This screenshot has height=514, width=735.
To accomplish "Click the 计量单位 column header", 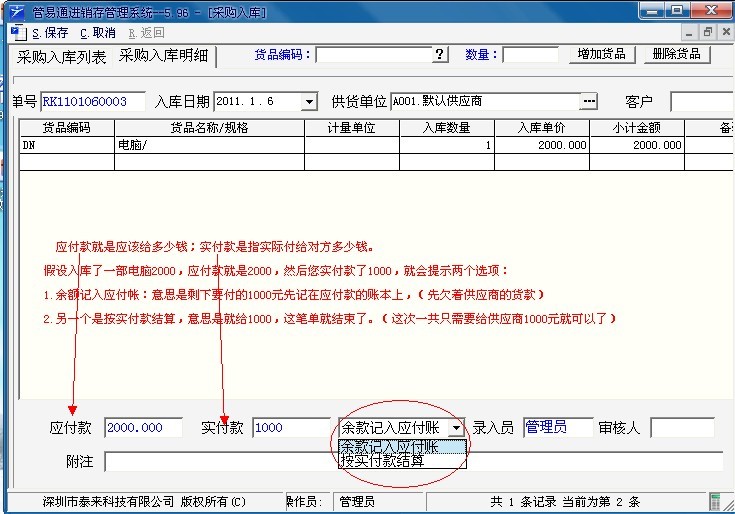I will (x=352, y=128).
